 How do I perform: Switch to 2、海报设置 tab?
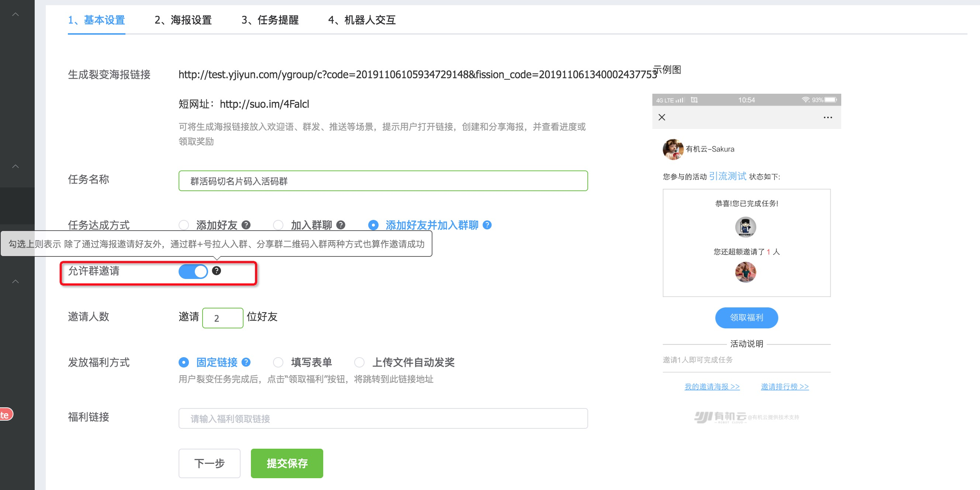tap(183, 20)
